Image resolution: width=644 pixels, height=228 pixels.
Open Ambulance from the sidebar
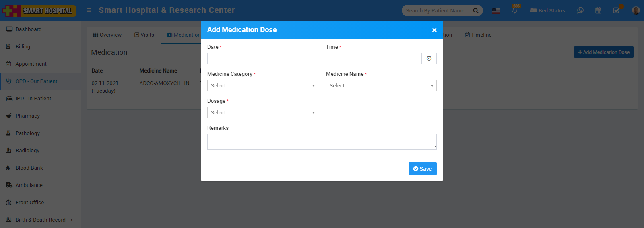coord(40,185)
